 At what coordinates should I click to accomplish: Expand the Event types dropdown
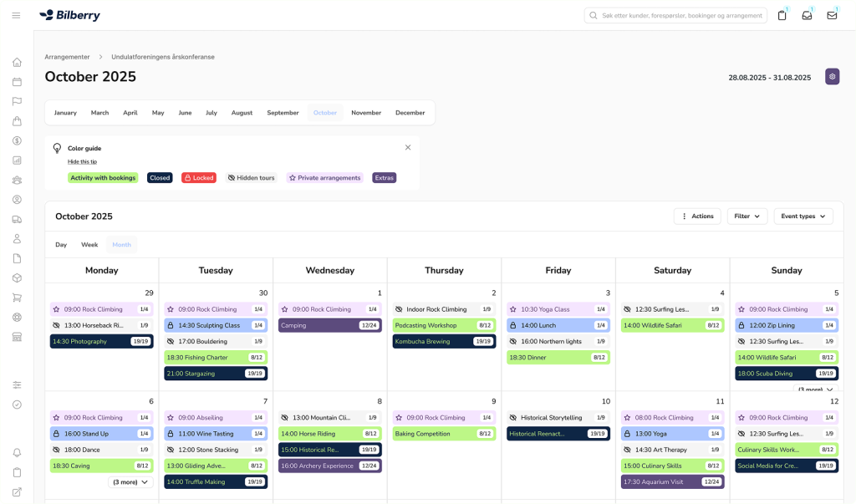coord(802,216)
